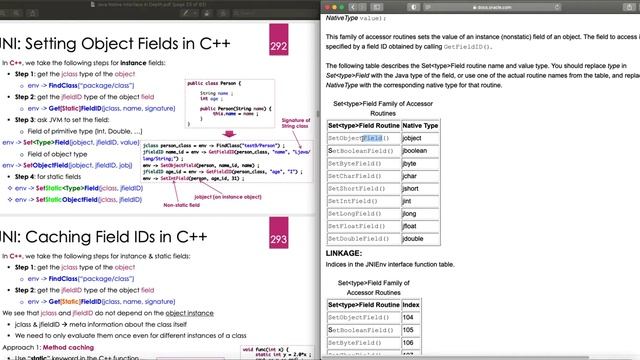Click the 'Caching Field IDs in C++' slide title

(x=104, y=237)
